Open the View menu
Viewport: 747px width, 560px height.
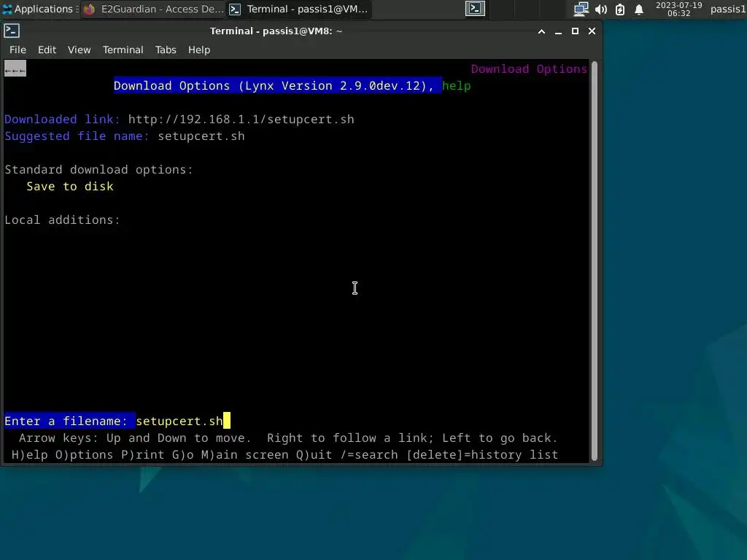[x=79, y=50]
